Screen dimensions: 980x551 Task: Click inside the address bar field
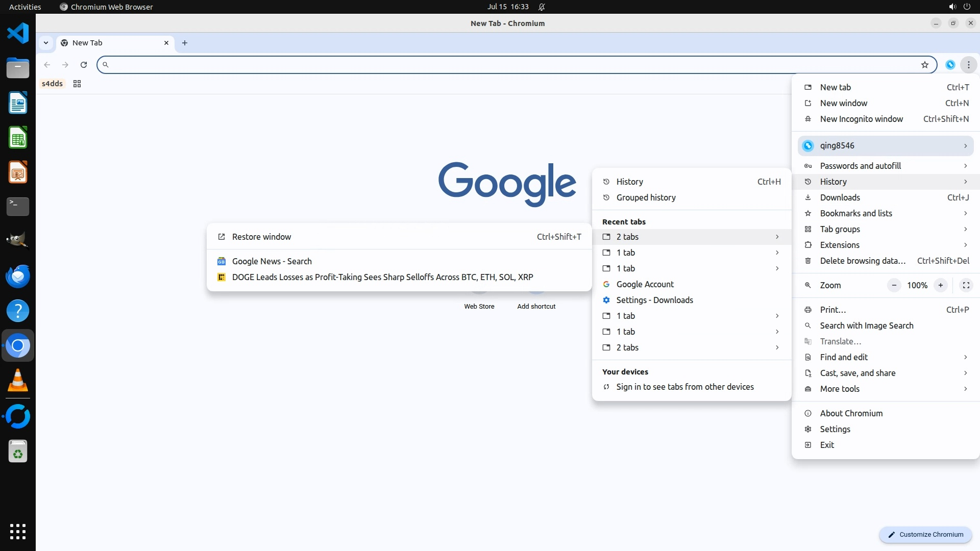click(510, 65)
